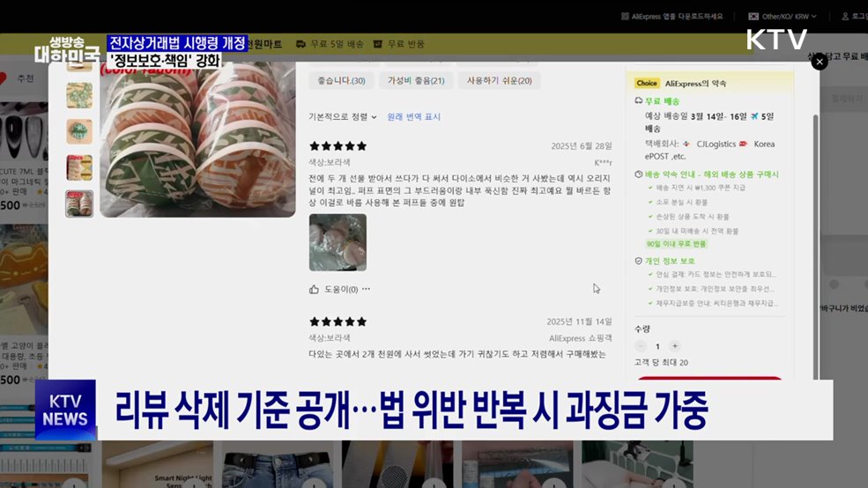Click the truck icon beside 무료 5일 배송
This screenshot has height=488, width=868.
pyautogui.click(x=300, y=44)
